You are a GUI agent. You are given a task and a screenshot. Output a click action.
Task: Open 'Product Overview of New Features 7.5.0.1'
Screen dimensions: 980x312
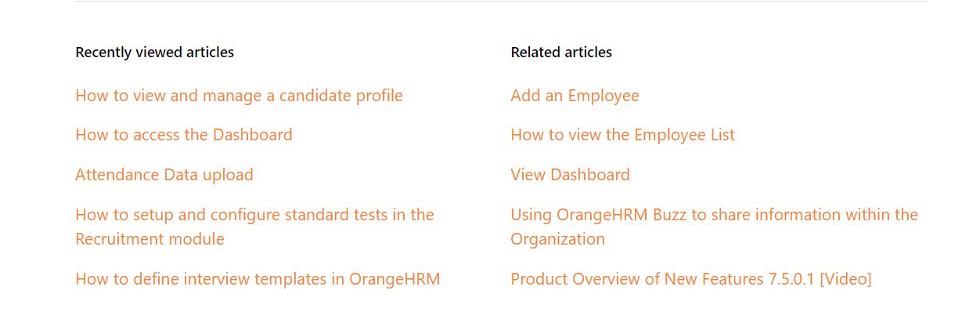[690, 279]
